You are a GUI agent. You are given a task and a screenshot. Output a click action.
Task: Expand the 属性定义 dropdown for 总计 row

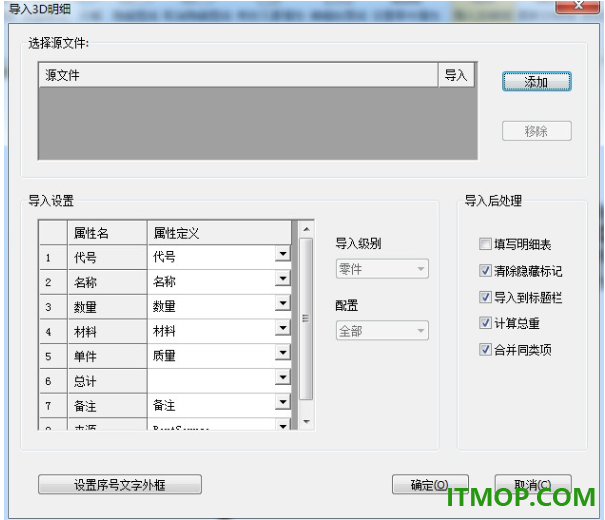coord(283,377)
